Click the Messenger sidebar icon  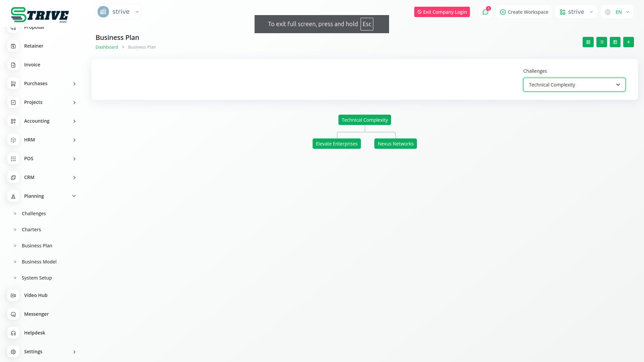coord(13,314)
